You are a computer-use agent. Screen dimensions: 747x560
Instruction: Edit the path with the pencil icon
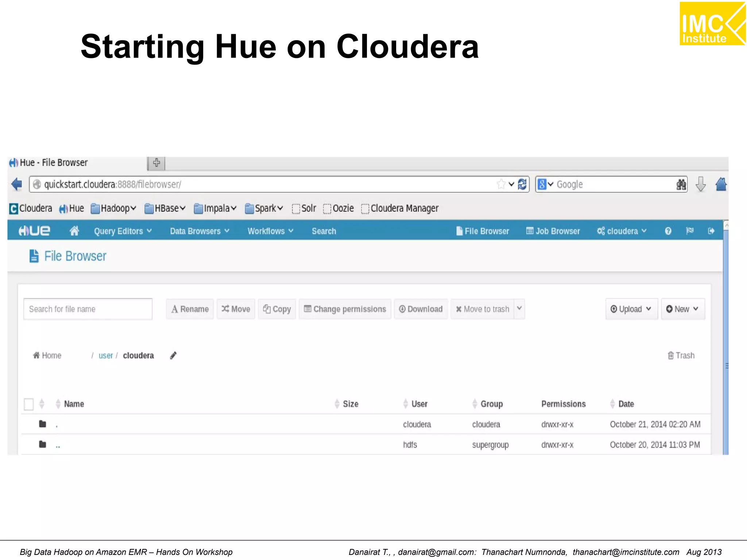click(173, 355)
